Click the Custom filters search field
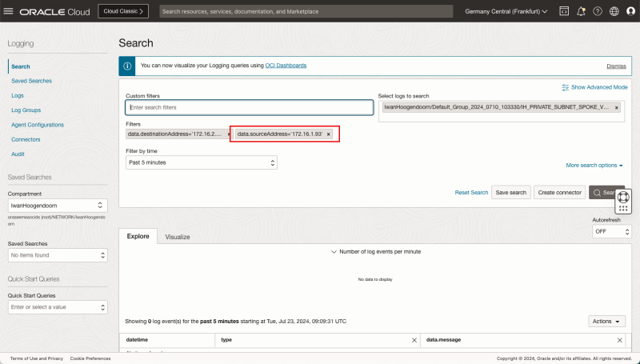The image size is (640, 364). pyautogui.click(x=249, y=107)
